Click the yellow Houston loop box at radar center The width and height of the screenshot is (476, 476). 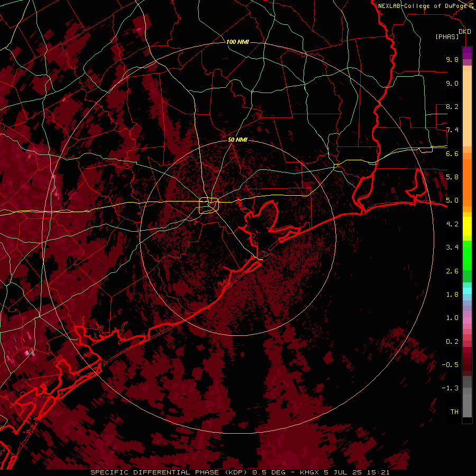(208, 206)
